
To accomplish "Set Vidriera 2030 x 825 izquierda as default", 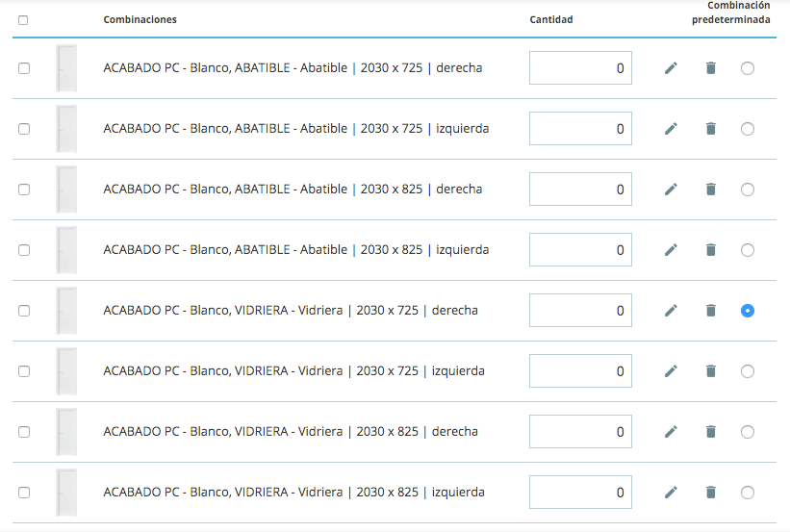I will (748, 493).
